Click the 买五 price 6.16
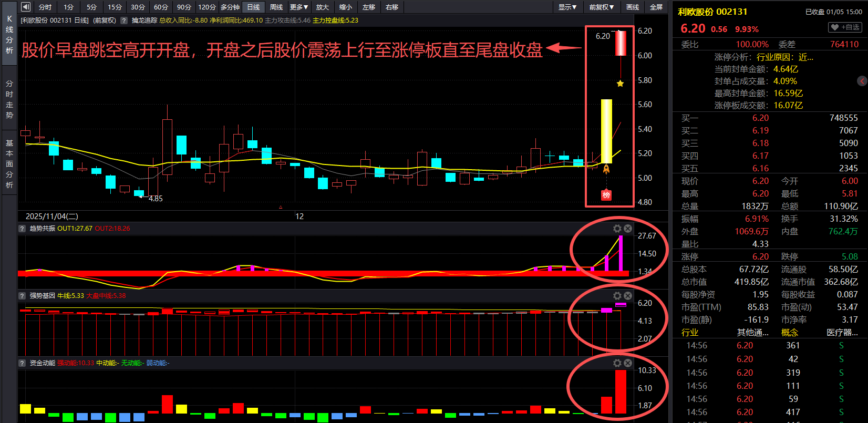Screen dimensions: 868x423 760,168
